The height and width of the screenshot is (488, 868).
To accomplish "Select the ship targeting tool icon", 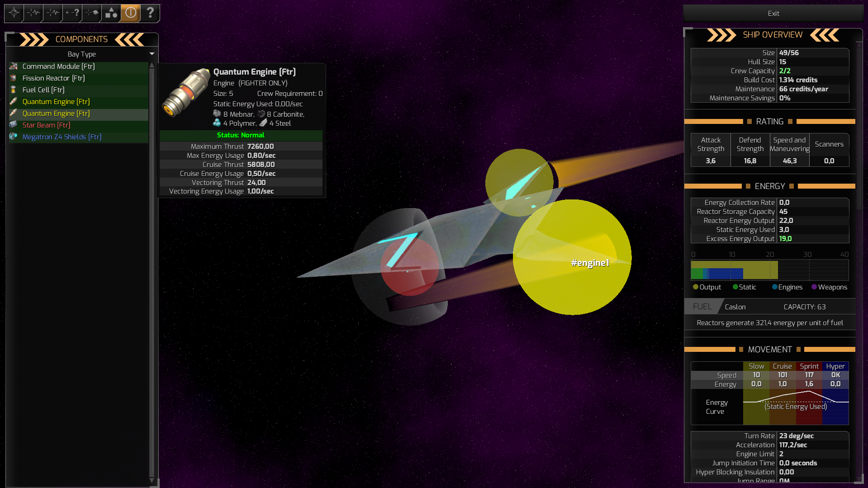I will [x=13, y=13].
